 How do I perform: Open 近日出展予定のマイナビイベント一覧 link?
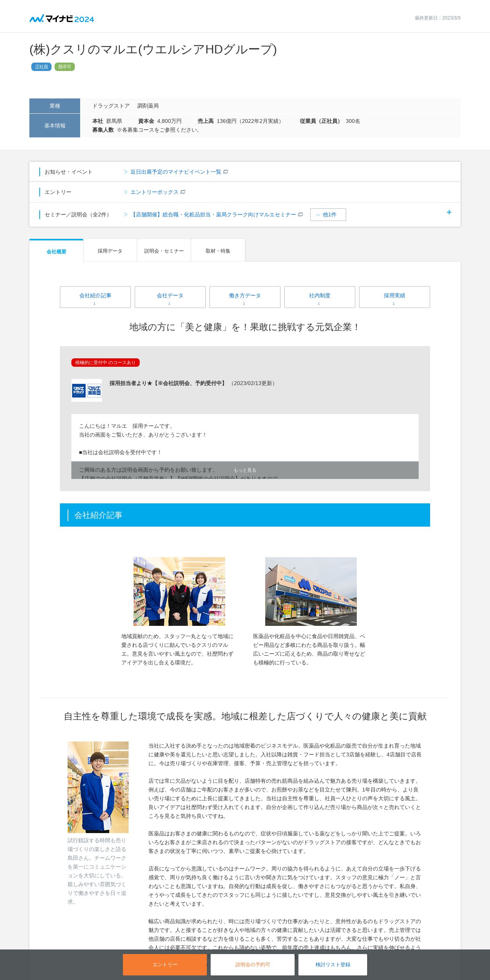(x=176, y=172)
